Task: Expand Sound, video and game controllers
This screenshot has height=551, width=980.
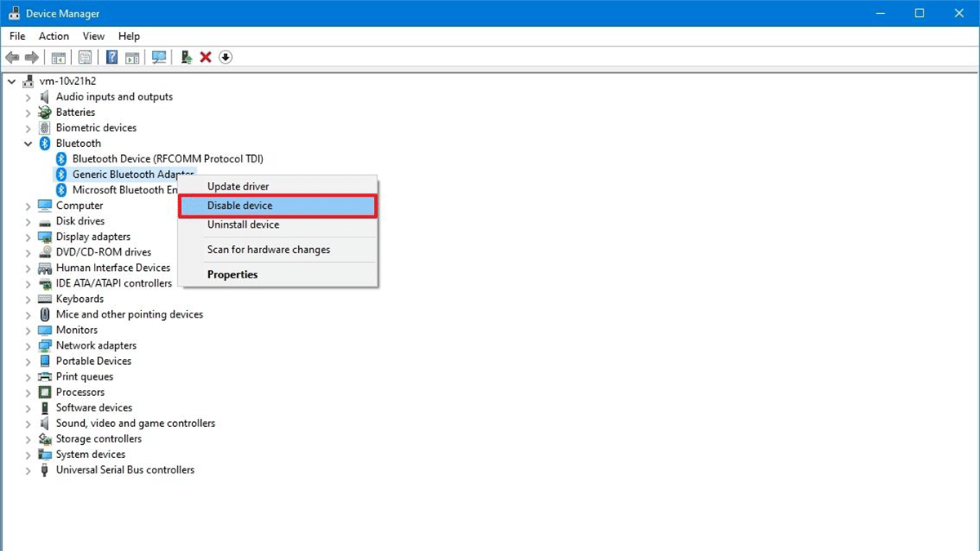Action: [28, 424]
